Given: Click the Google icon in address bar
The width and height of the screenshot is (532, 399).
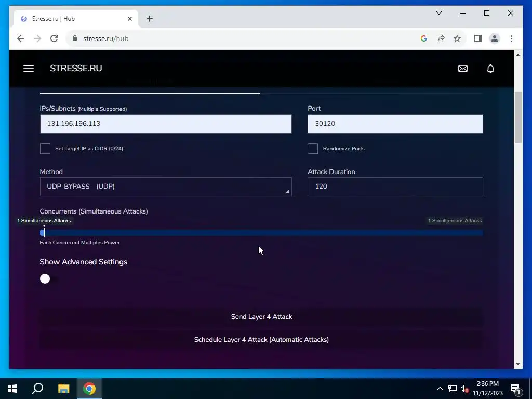Looking at the screenshot, I should (x=424, y=38).
